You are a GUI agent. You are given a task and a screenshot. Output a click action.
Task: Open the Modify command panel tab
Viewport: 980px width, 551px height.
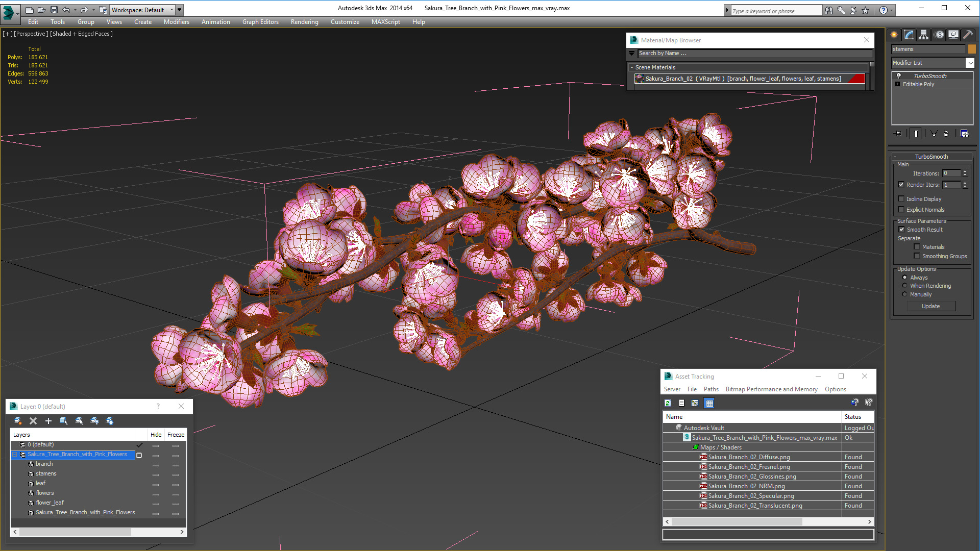coord(909,35)
